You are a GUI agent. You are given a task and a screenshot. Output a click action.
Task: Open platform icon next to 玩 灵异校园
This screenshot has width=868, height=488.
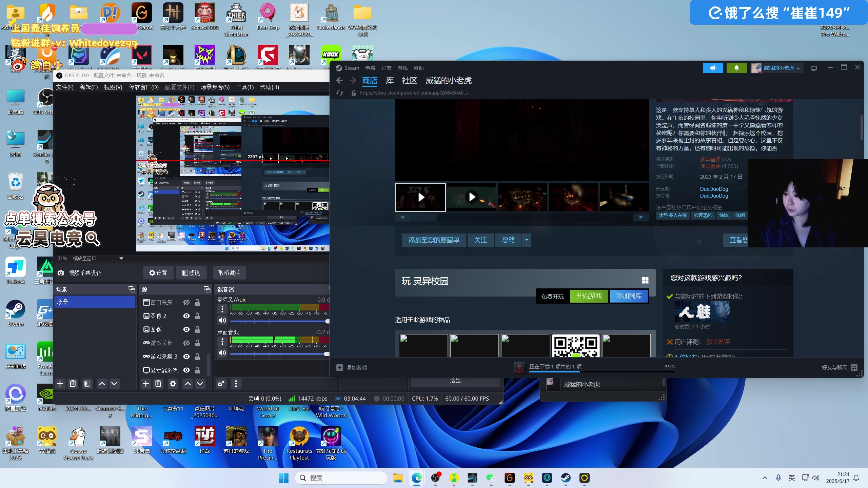click(x=645, y=280)
